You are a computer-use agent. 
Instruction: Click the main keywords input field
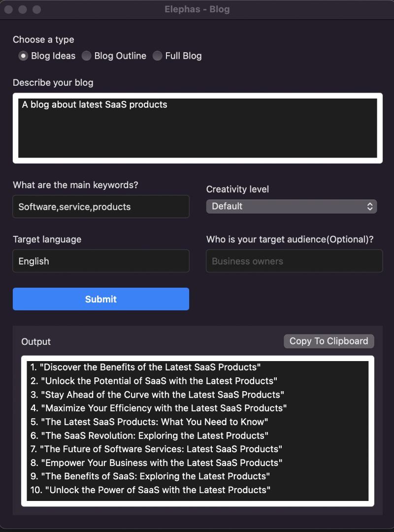pos(100,206)
